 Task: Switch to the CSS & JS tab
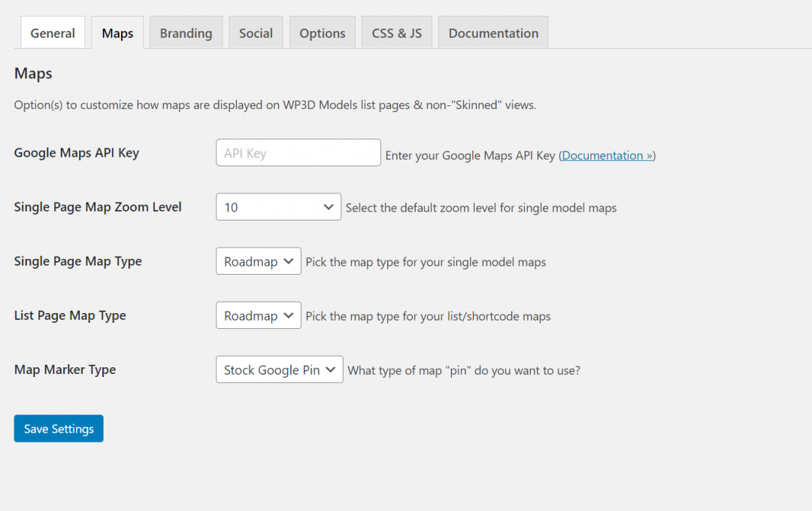coord(397,32)
